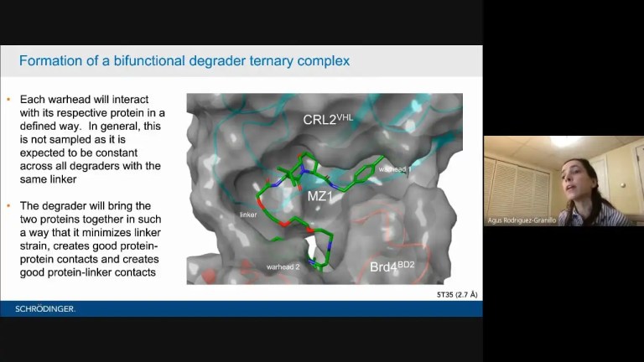Click the SCHRÖDINGER logo in footer
This screenshot has height=362, width=644.
pyautogui.click(x=45, y=309)
